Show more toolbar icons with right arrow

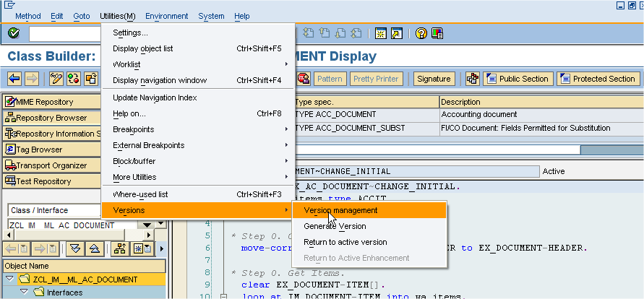[161, 248]
